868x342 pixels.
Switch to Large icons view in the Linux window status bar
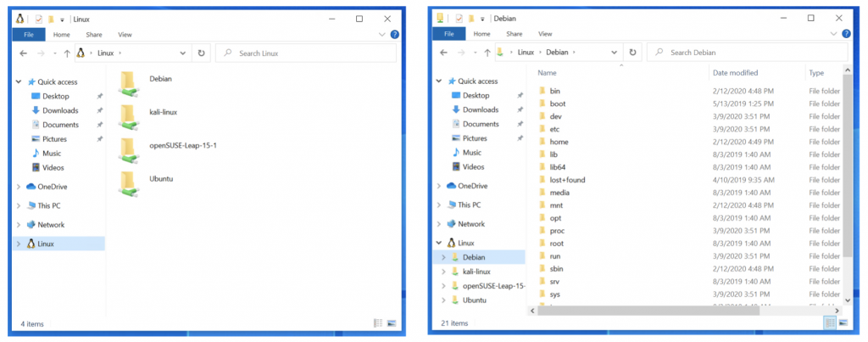pos(392,323)
